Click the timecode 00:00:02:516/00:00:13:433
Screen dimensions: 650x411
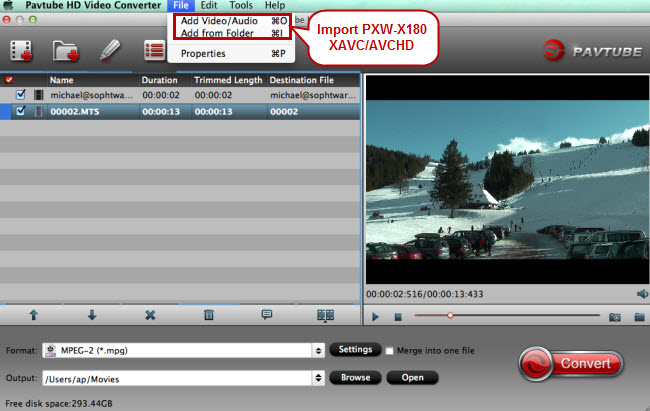coord(424,294)
